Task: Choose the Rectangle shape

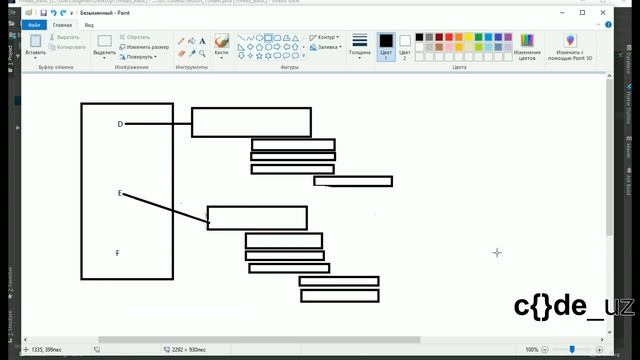Action: click(x=268, y=38)
